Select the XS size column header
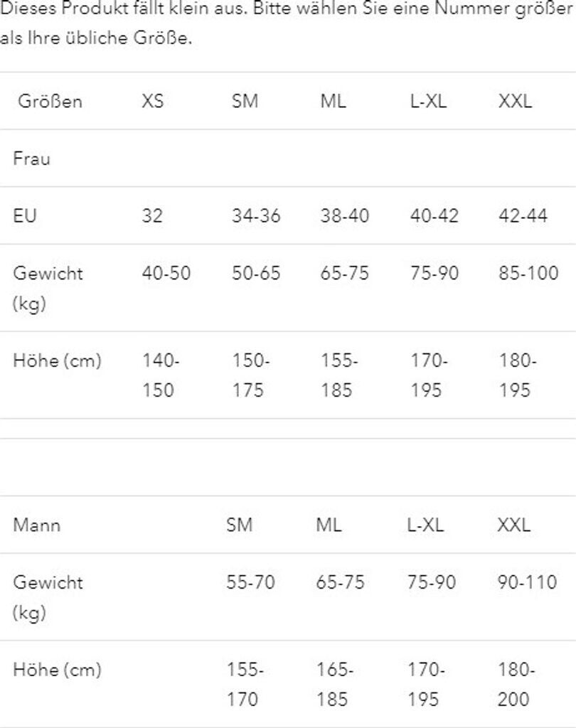This screenshot has width=576, height=728. (152, 101)
